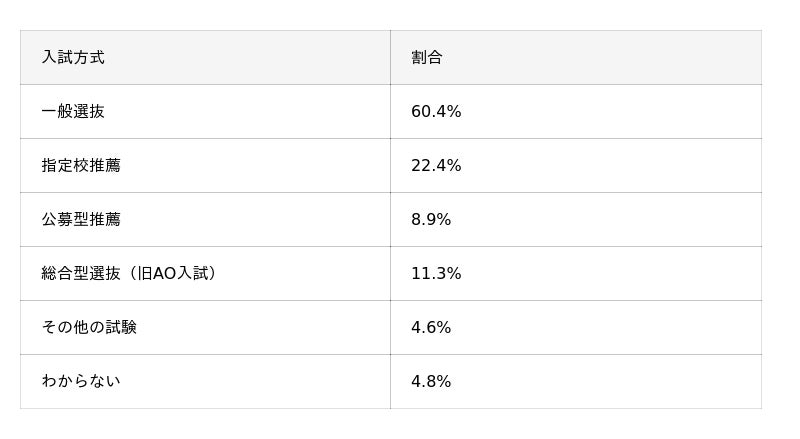Click the 22.4% value cell
The width and height of the screenshot is (800, 439).
coord(436,166)
